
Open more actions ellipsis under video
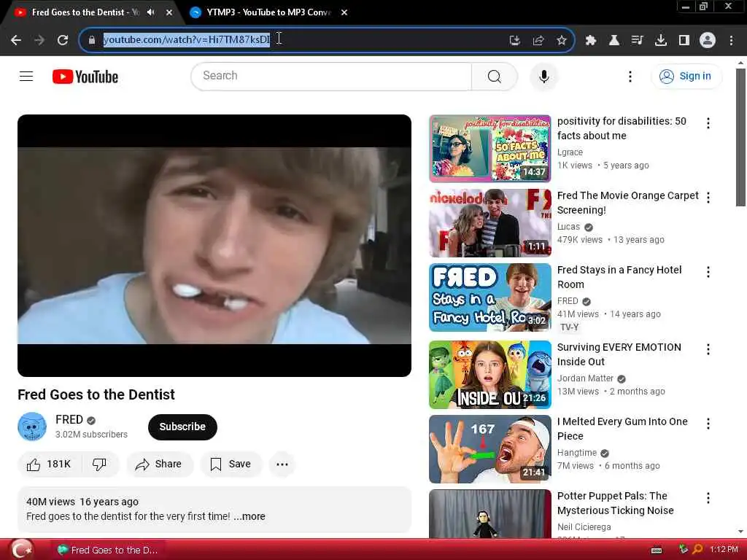(x=282, y=464)
